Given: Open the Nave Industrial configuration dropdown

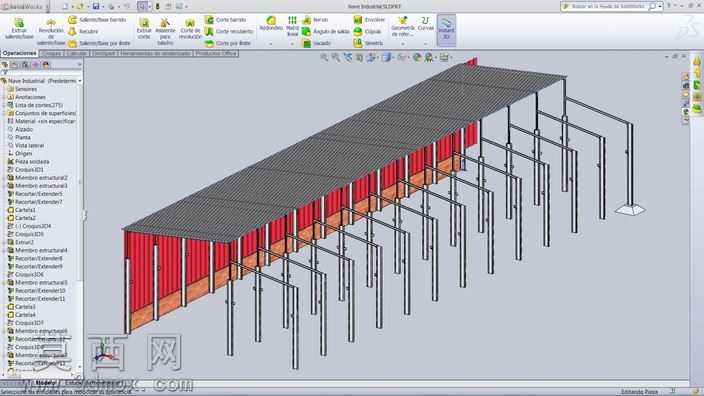Looking at the screenshot, I should pyautogui.click(x=80, y=81).
